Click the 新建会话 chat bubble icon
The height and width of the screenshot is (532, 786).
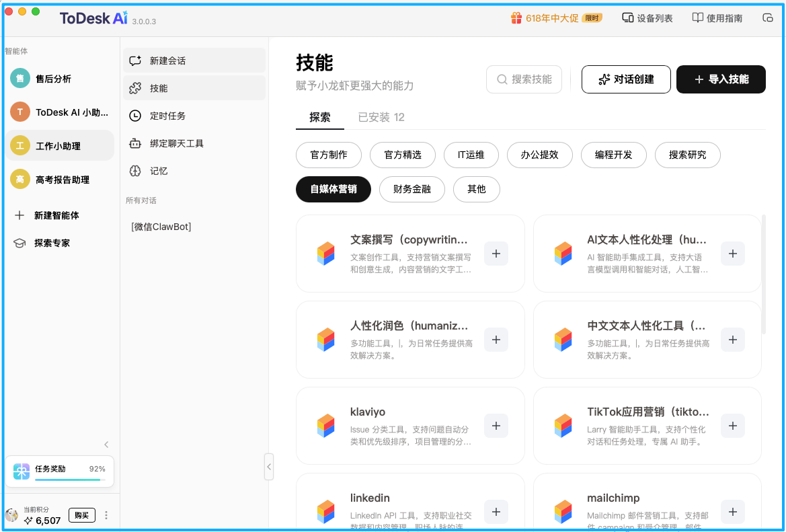[135, 61]
